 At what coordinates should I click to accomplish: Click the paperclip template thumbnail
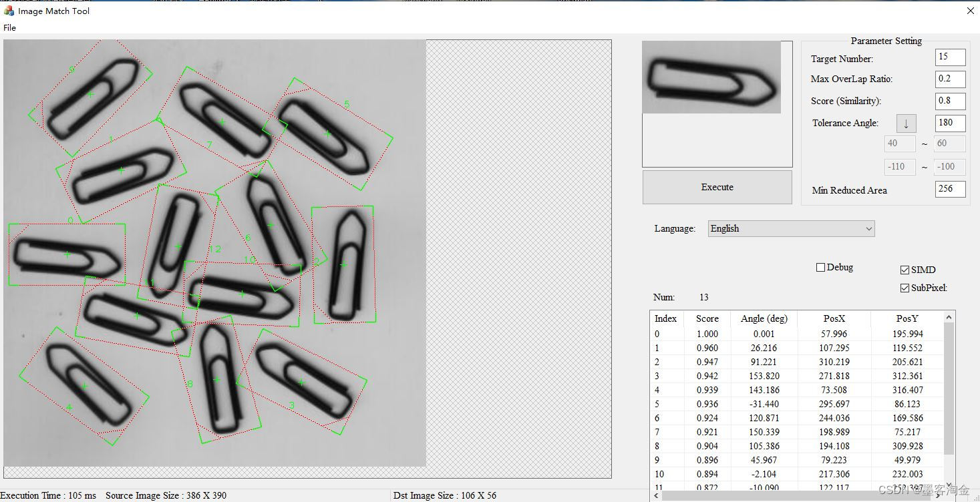[x=711, y=77]
